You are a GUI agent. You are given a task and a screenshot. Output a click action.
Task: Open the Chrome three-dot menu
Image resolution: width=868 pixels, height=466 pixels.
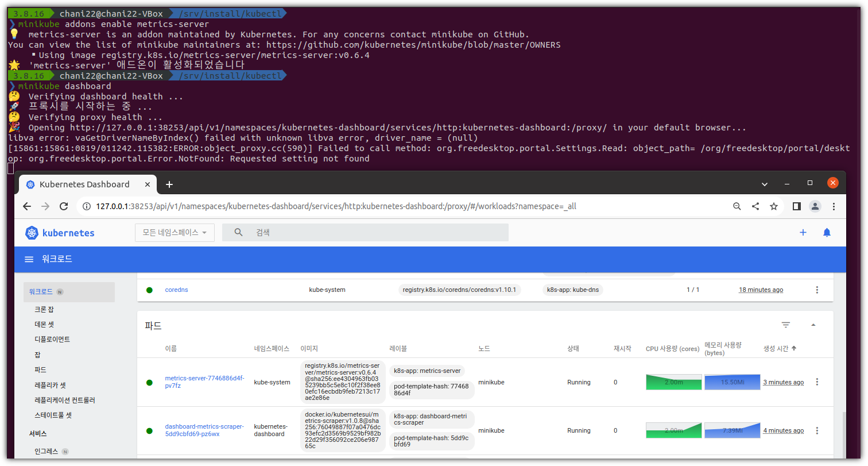[x=834, y=206]
